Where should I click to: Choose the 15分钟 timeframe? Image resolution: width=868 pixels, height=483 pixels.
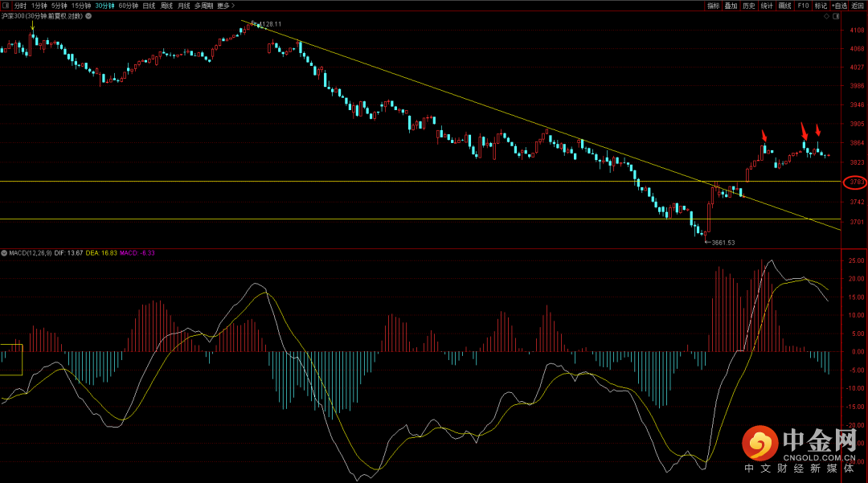coord(81,6)
